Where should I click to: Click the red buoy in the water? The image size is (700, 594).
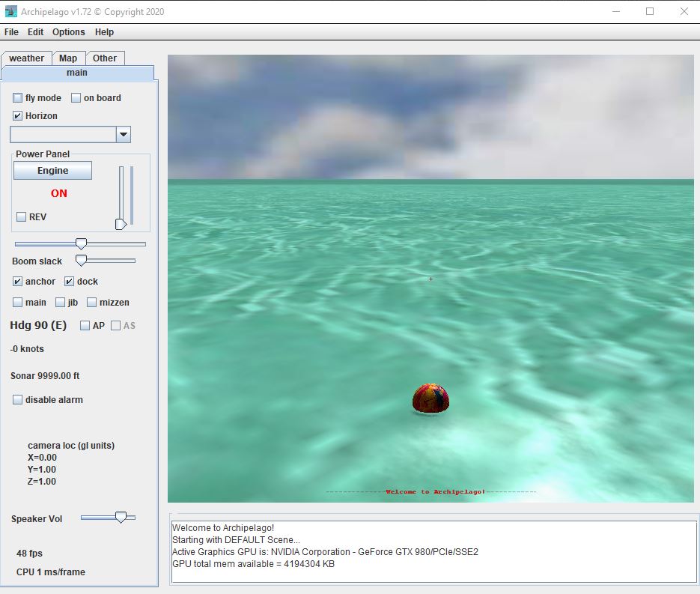430,398
